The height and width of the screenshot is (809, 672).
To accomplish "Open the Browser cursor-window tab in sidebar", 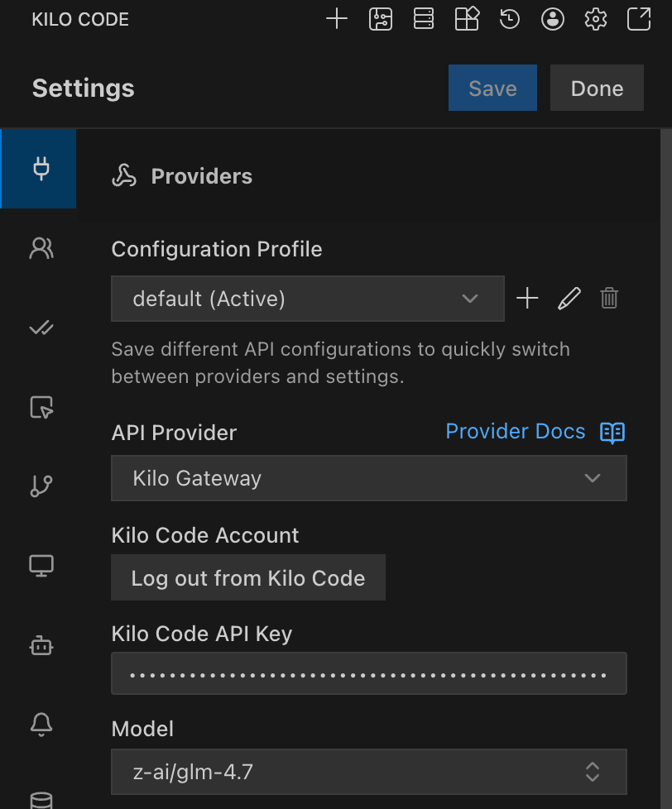I will (41, 407).
